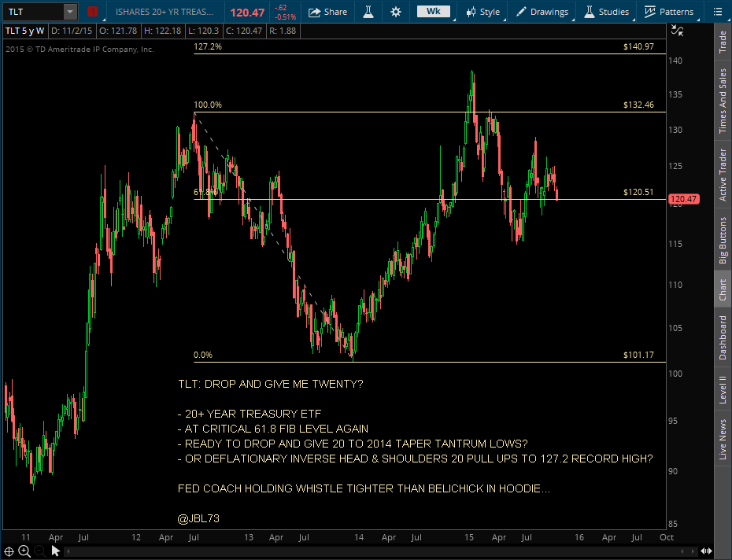
Task: Open the TLT symbol dropdown
Action: pyautogui.click(x=69, y=11)
